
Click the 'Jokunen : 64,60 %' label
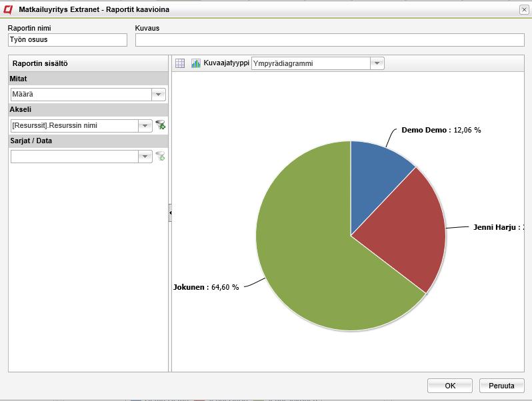[x=206, y=287]
